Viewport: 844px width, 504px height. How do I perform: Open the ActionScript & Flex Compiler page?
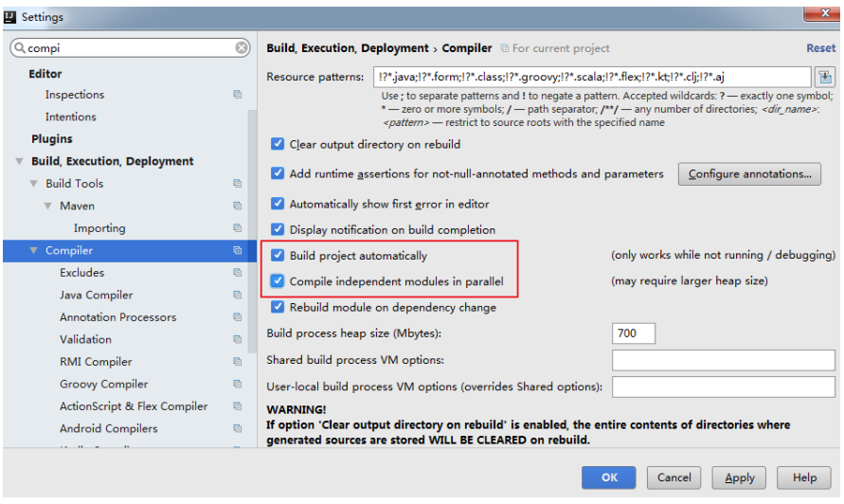click(134, 406)
